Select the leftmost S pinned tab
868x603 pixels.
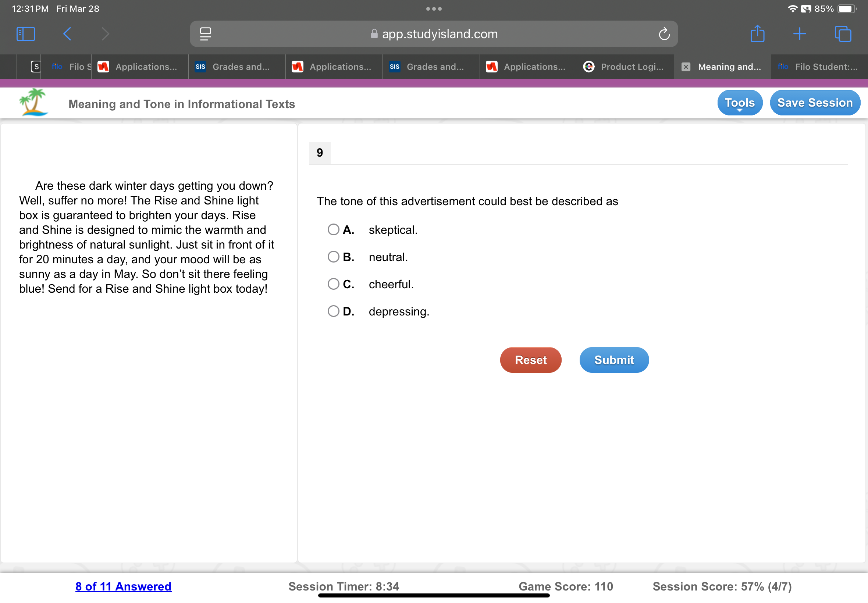coord(36,67)
